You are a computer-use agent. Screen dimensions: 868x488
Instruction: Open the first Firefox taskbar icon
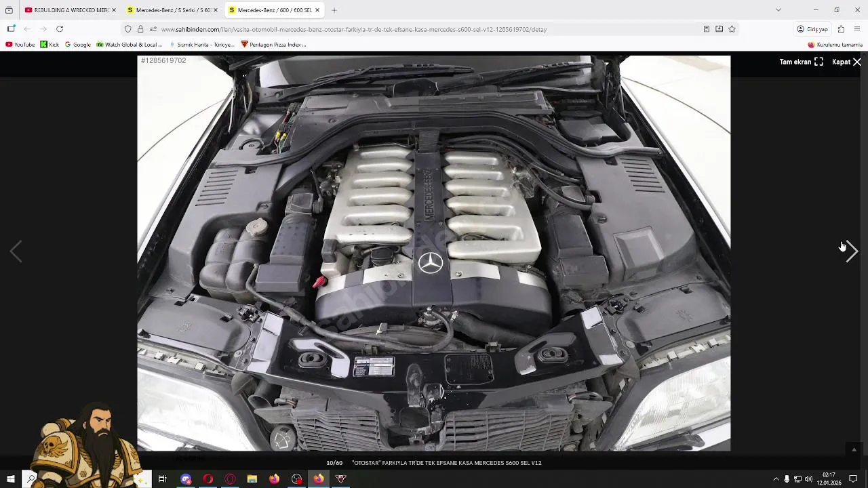[274, 479]
